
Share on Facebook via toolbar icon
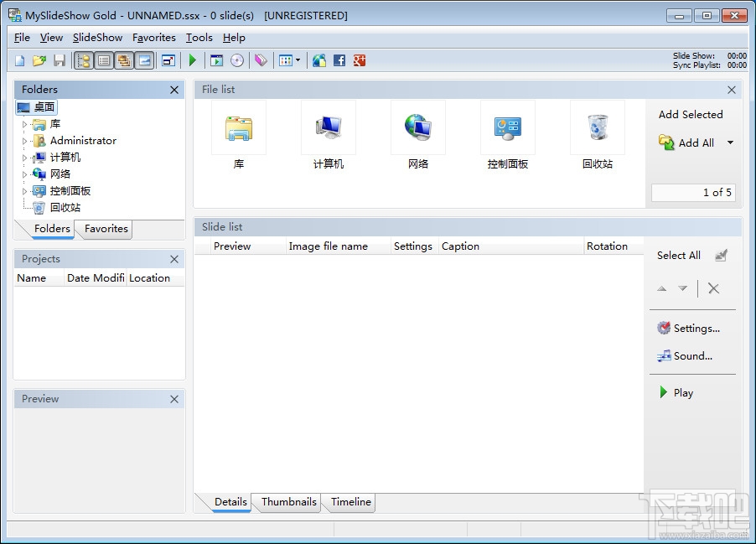[339, 60]
